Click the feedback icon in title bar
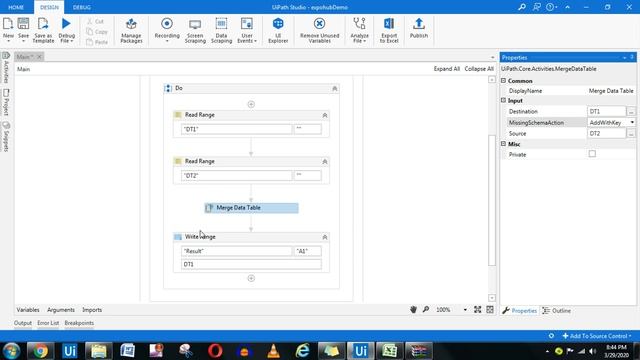The width and height of the screenshot is (640, 360). pos(536,7)
